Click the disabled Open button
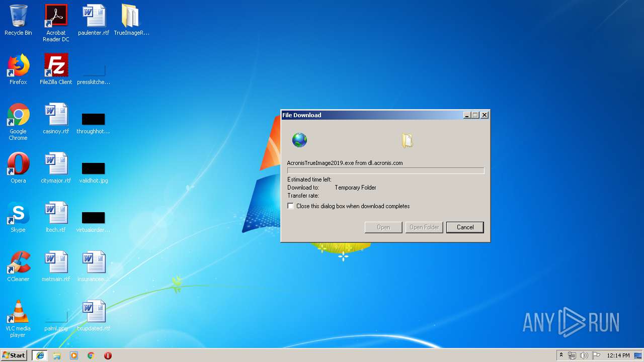 pyautogui.click(x=383, y=227)
